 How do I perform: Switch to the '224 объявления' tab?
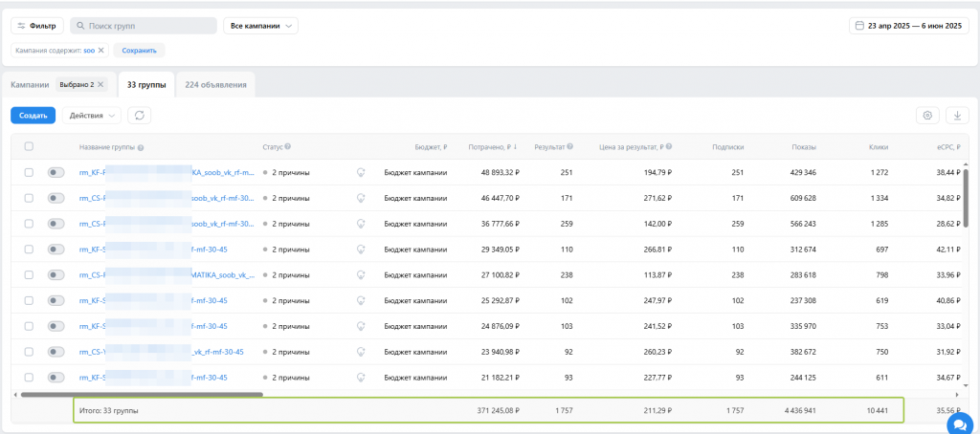[x=215, y=85]
